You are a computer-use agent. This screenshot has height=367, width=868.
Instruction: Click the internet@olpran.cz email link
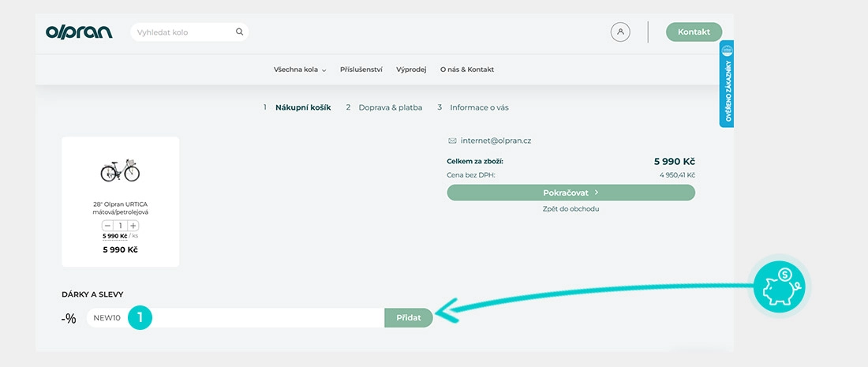pos(496,141)
